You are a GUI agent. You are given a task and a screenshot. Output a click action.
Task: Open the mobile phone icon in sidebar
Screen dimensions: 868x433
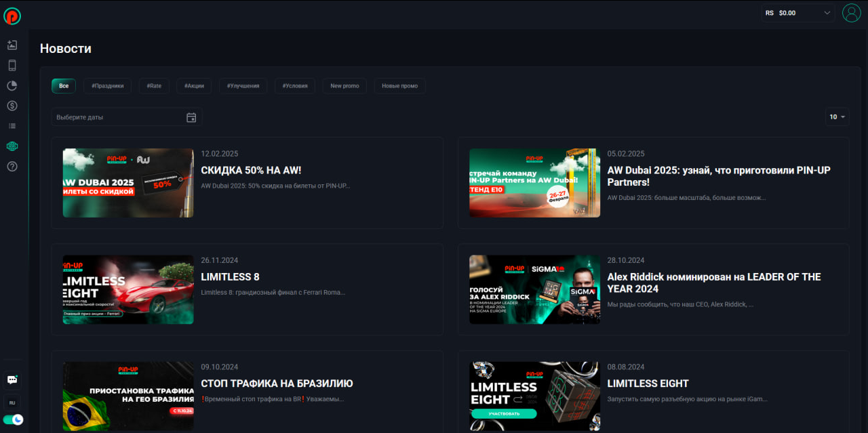(x=12, y=66)
